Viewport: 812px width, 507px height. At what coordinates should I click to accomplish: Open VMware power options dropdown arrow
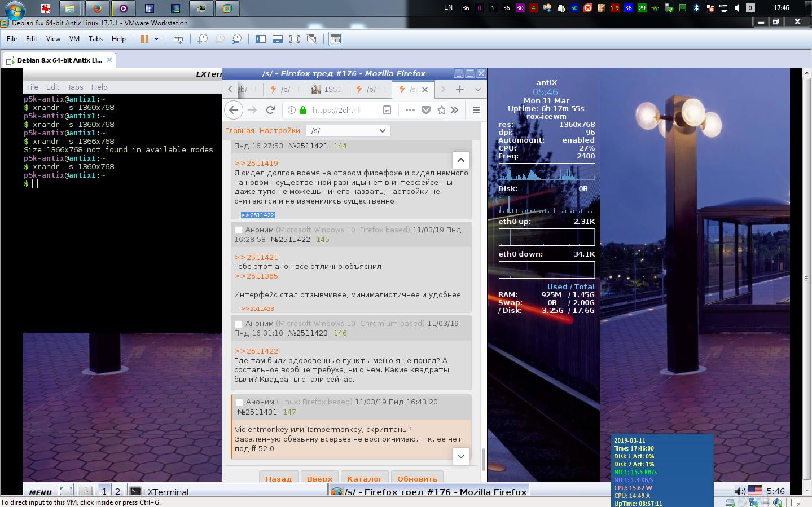coord(156,39)
